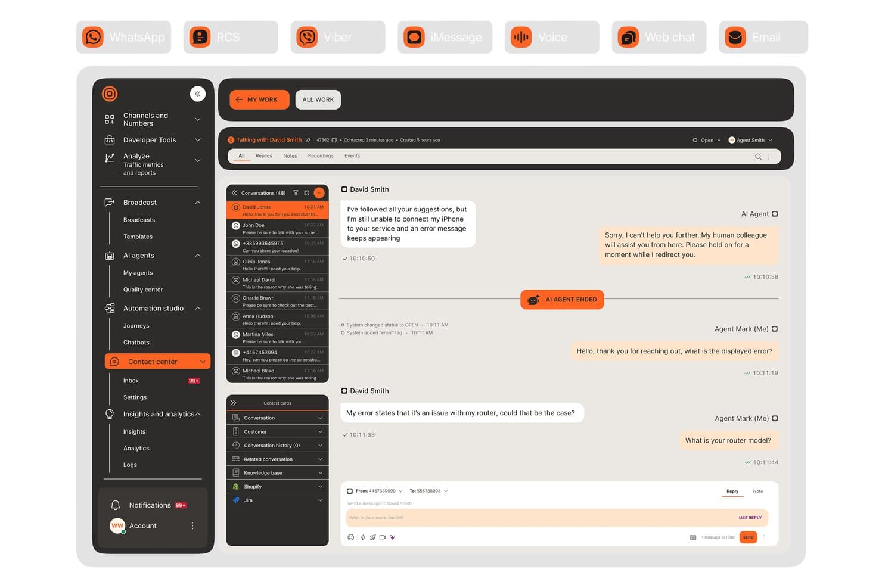The width and height of the screenshot is (882, 588).
Task: Click the Infobip logo in sidebar
Action: [x=110, y=94]
